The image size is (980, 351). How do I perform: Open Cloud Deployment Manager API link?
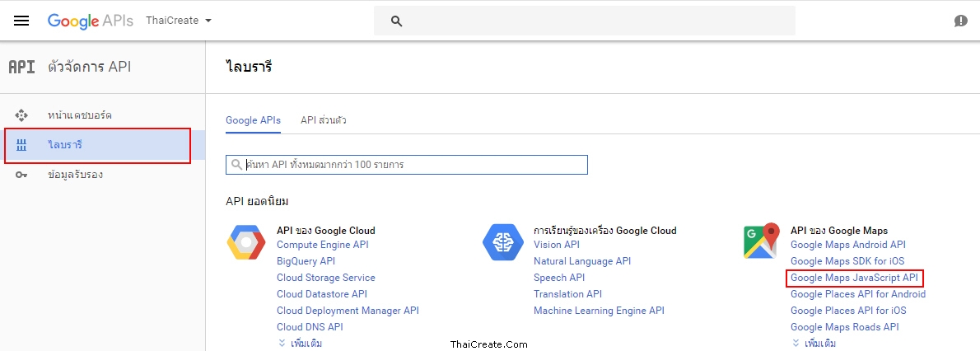(x=348, y=311)
